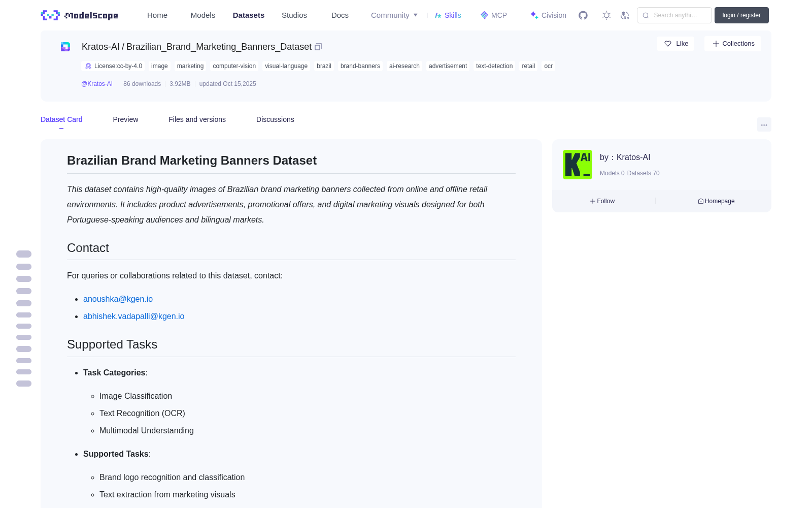This screenshot has width=812, height=508.
Task: Follow the Kratos-AI organization
Action: click(602, 201)
